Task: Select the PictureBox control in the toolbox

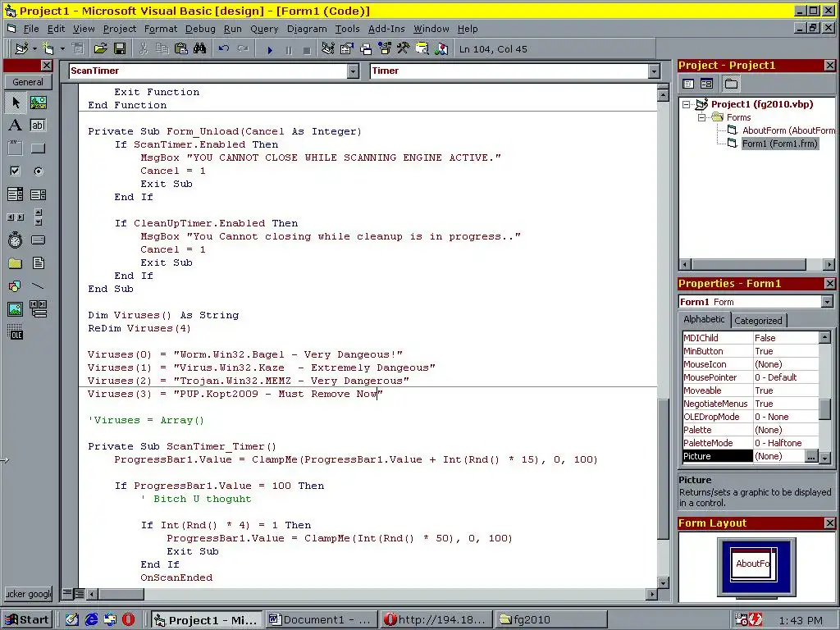Action: tap(38, 103)
